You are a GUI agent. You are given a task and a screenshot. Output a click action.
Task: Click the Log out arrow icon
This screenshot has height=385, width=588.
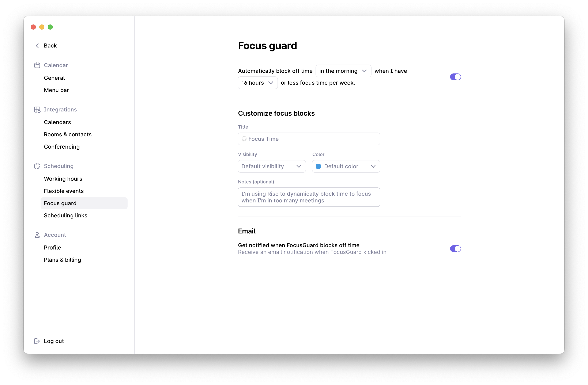pos(37,341)
